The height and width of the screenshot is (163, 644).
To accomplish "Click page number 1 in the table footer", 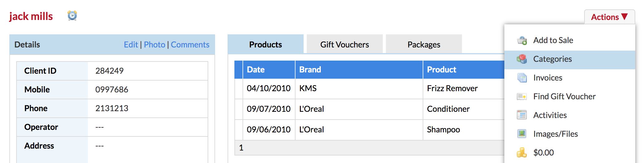I will tap(241, 148).
